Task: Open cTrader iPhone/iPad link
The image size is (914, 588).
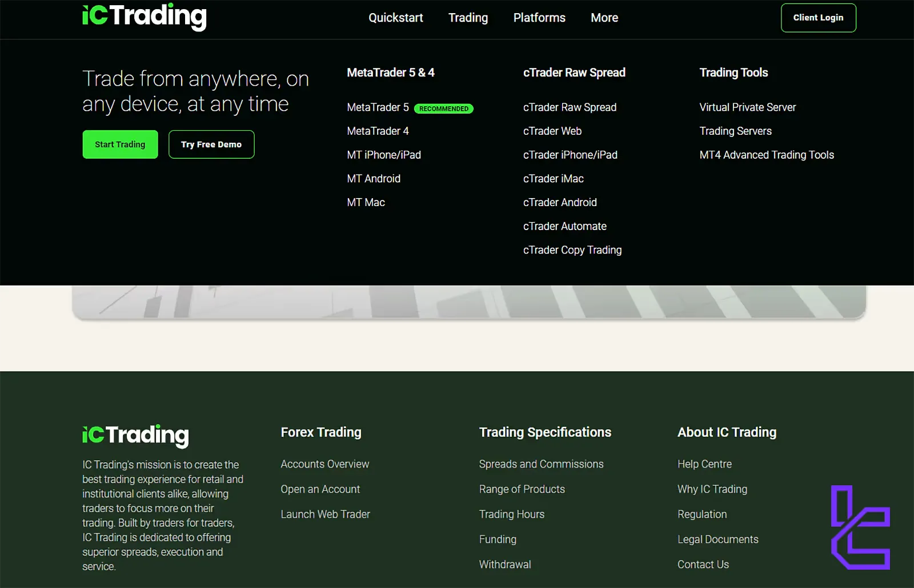Action: click(x=570, y=155)
